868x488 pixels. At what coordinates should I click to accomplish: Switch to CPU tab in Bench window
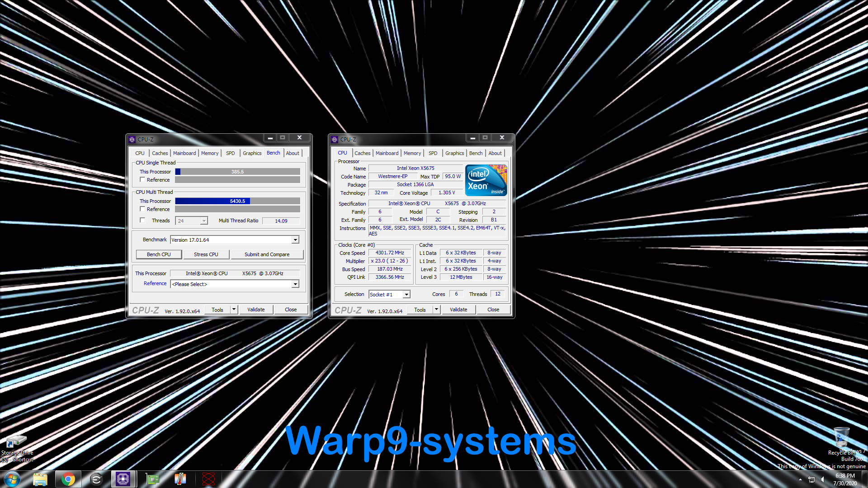click(140, 153)
